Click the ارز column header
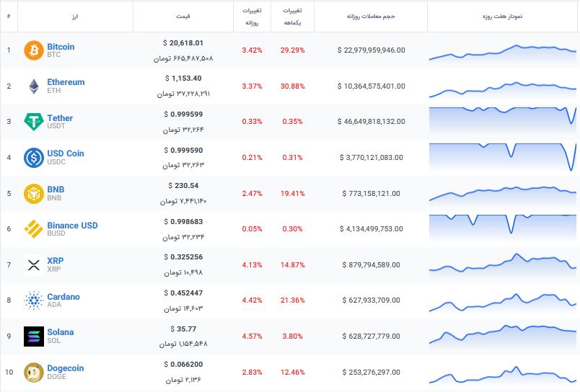 pyautogui.click(x=75, y=17)
